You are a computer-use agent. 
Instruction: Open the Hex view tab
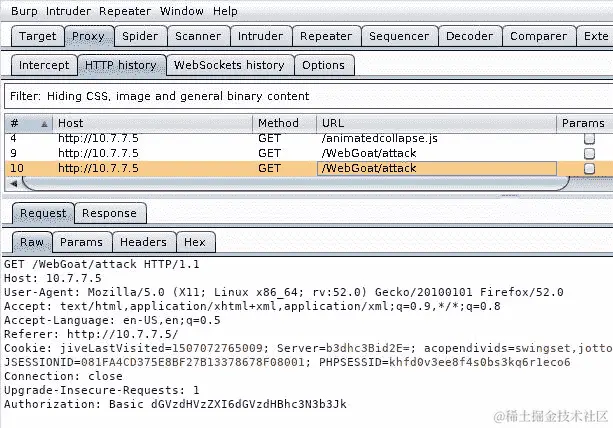(195, 242)
